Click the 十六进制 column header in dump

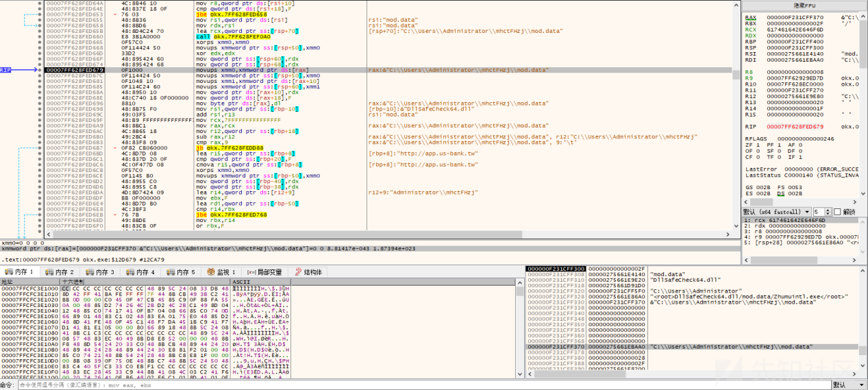click(146, 281)
